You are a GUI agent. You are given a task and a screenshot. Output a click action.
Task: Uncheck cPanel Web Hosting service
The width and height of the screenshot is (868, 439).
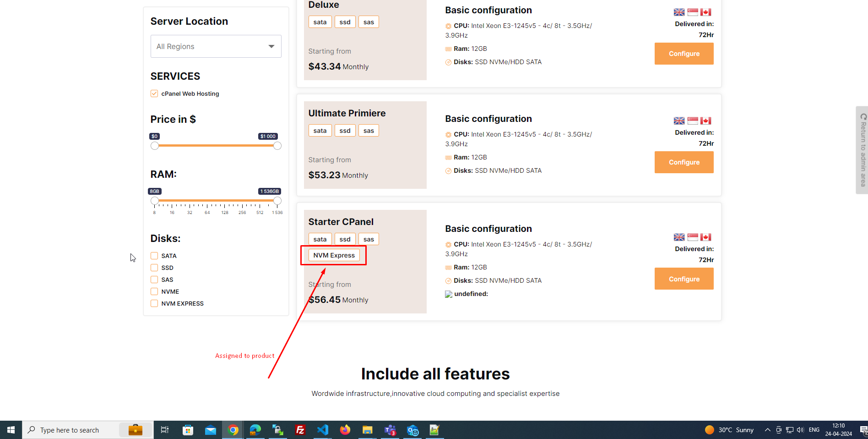[x=154, y=93]
